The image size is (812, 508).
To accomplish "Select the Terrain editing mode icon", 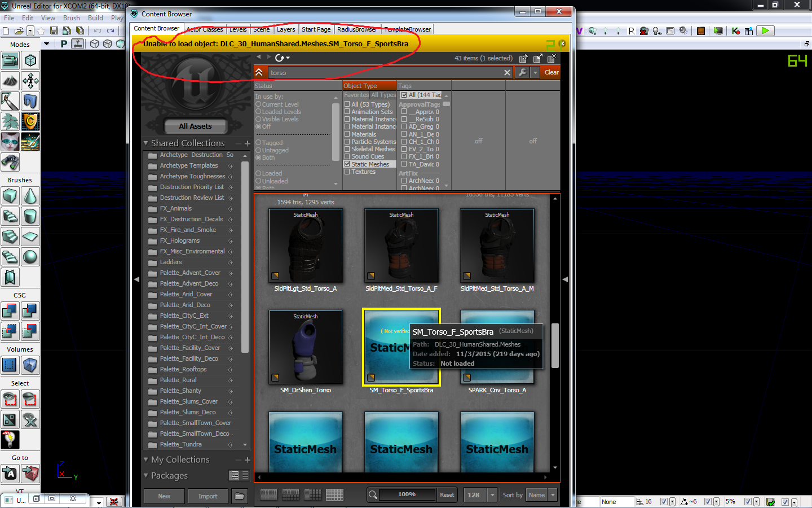I will (x=10, y=81).
